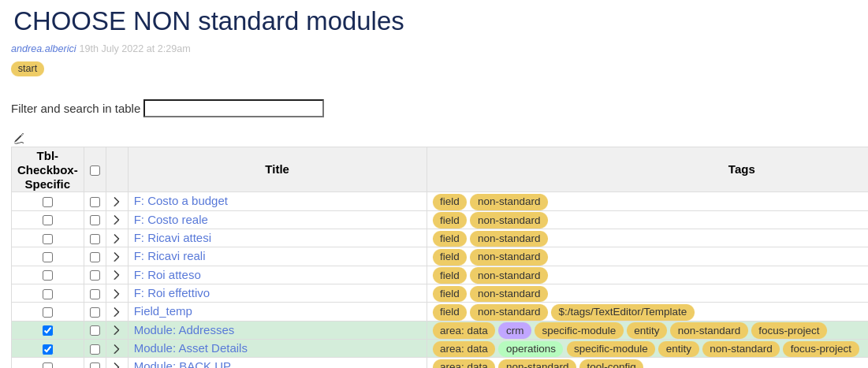Uncheck the Tbl-Checkbox-Specific box for Module: Asset Details
868x368 pixels.
tap(47, 349)
